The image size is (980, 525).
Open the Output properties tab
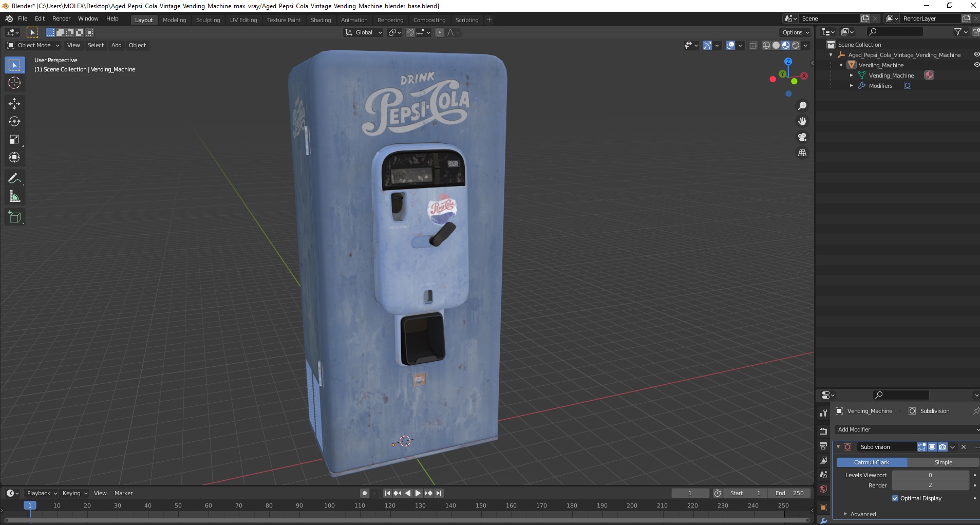pos(823,445)
